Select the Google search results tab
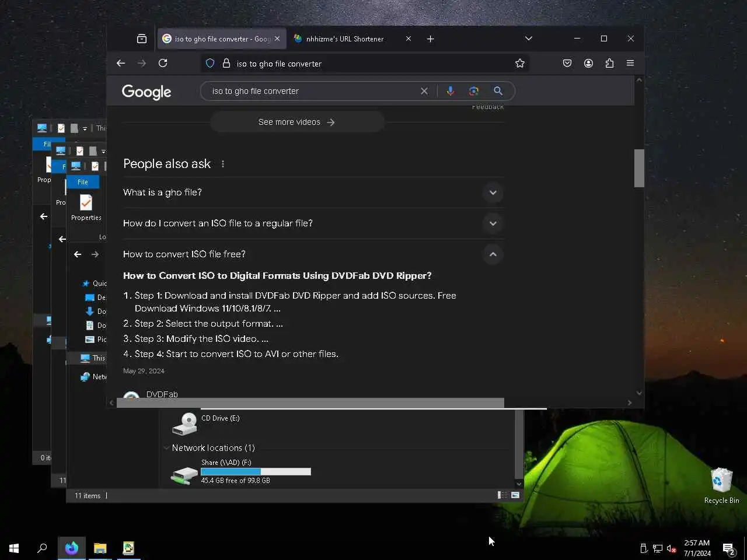747x560 pixels. tap(222, 38)
